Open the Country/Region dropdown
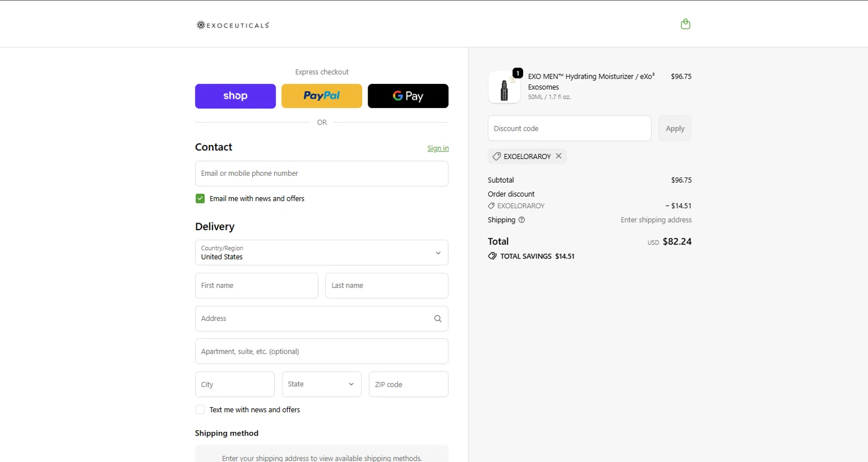Viewport: 868px width, 462px height. coord(322,253)
